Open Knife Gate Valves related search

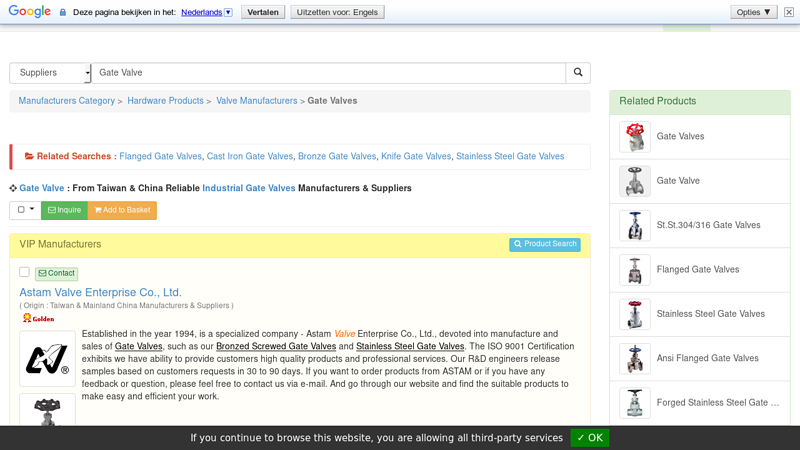pyautogui.click(x=416, y=156)
